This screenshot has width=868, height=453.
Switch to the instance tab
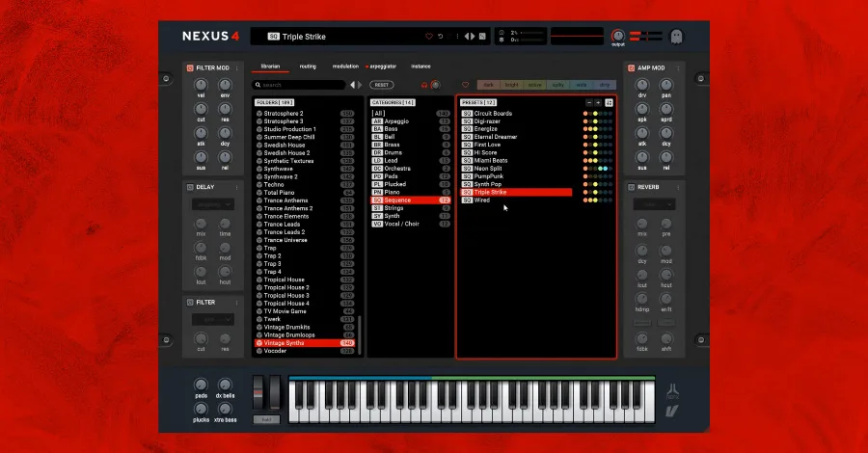pos(420,67)
